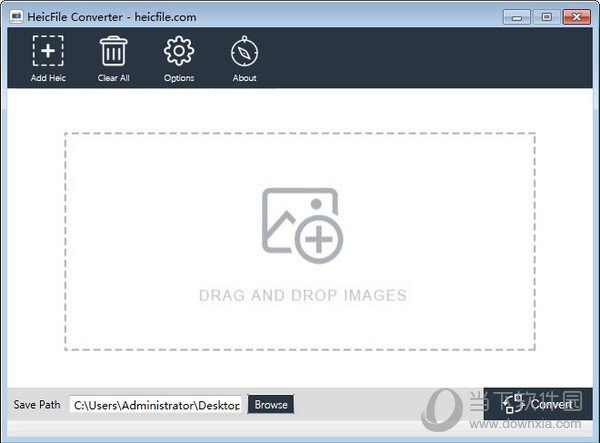Minimize the HeicFile Converter window
600x443 pixels.
(517, 17)
